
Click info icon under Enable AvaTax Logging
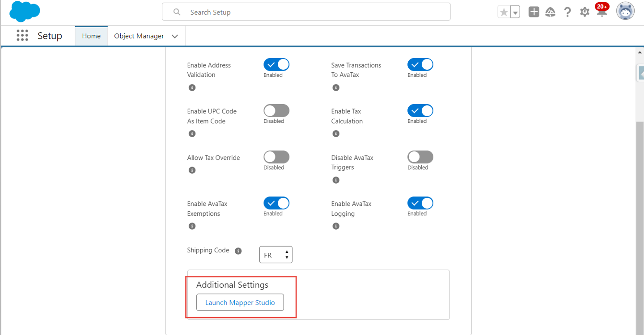click(336, 226)
